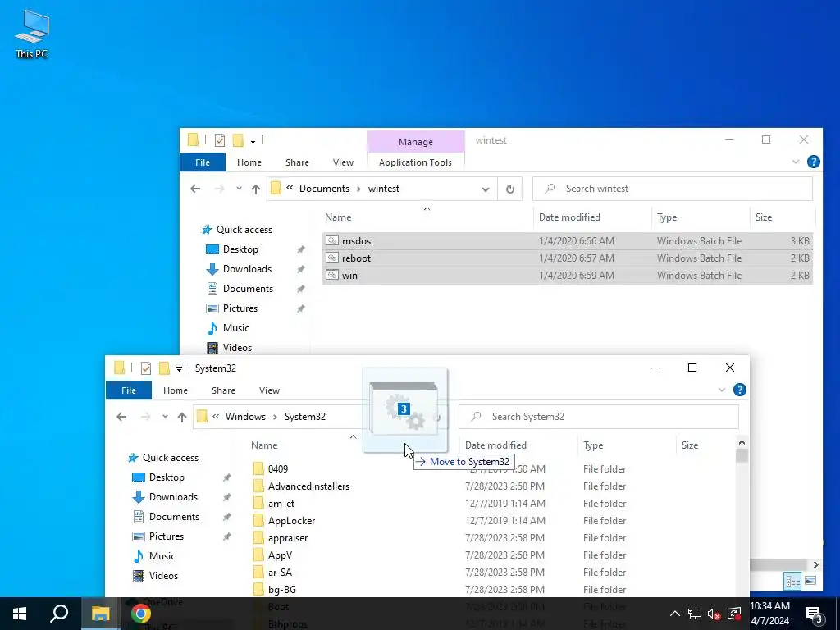Click muted volume tray icon

pyautogui.click(x=714, y=614)
